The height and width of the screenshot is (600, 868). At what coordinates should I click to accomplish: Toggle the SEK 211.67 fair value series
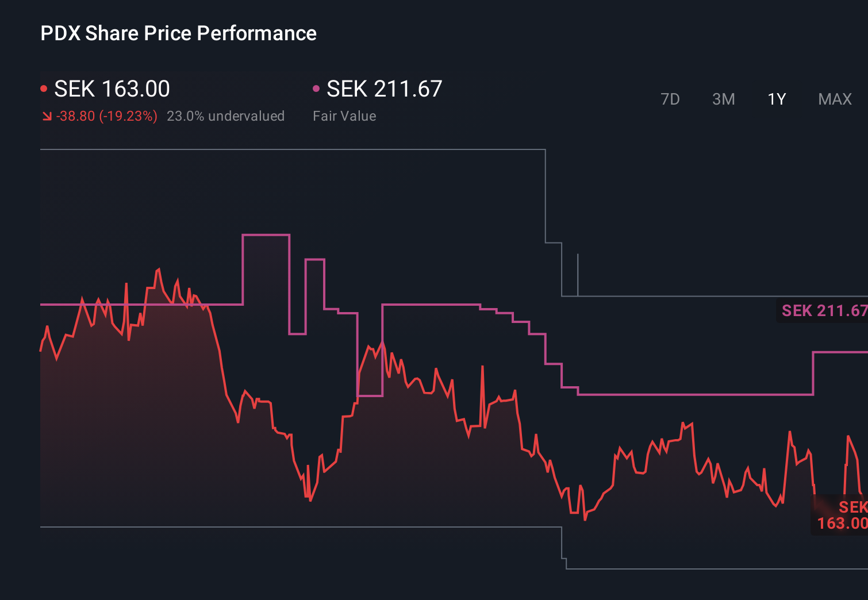pyautogui.click(x=383, y=89)
